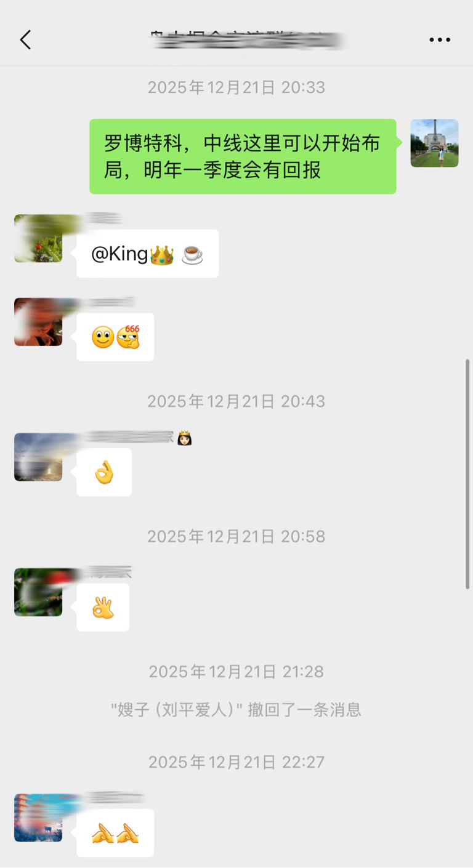Screen dimensions: 473x868
Task: Open the sunset sky avatar profile
Action: point(38,457)
